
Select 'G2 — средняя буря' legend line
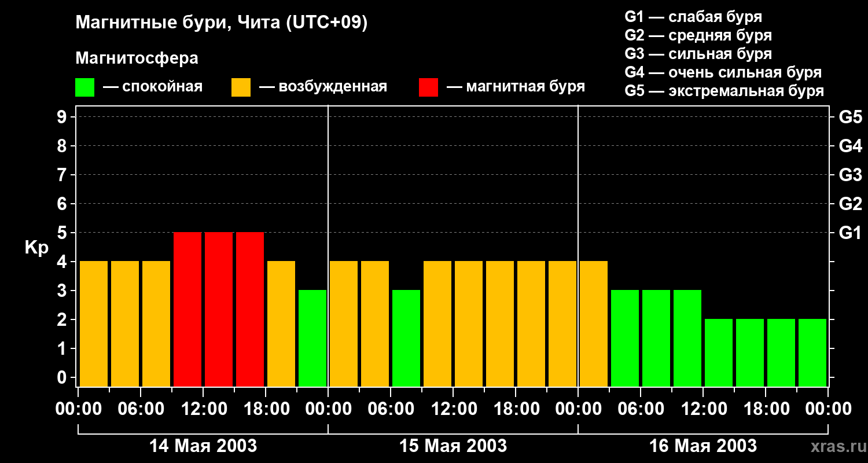[x=698, y=35]
